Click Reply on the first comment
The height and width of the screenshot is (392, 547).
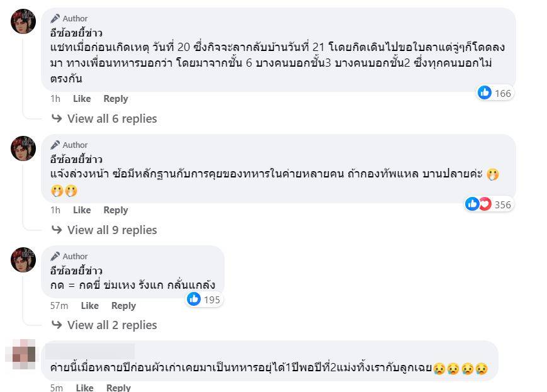(x=115, y=99)
